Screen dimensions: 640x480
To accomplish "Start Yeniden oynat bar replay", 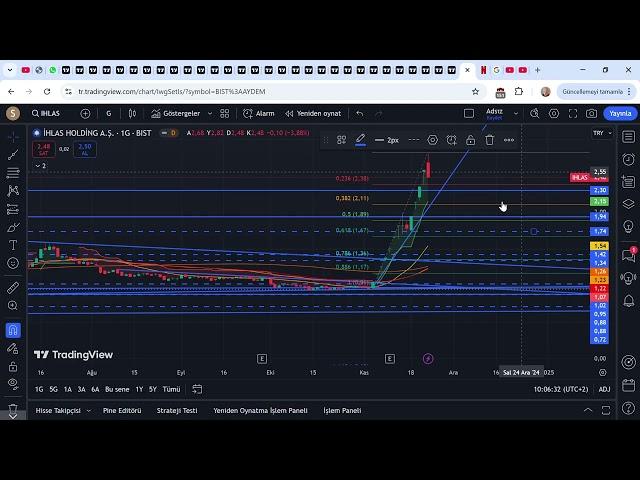I will coord(313,113).
